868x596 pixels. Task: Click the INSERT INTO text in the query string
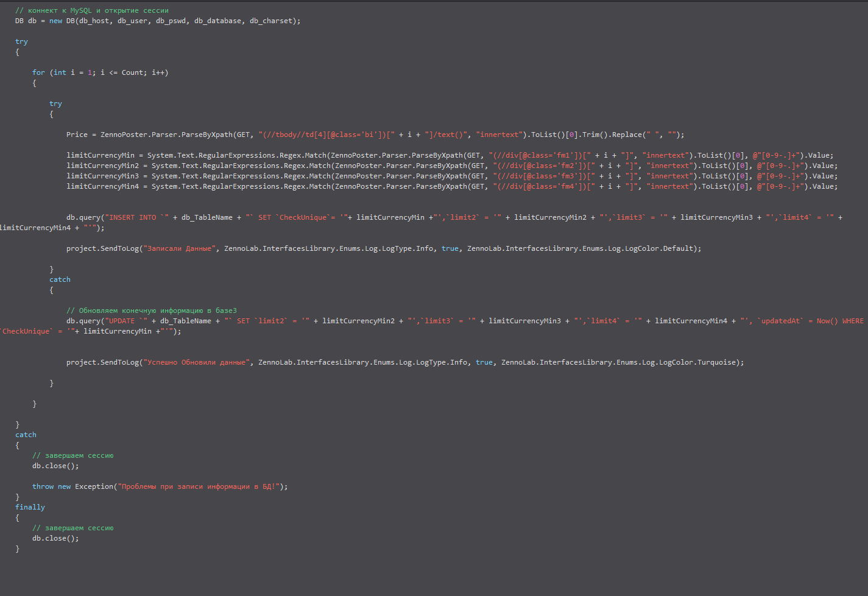pyautogui.click(x=130, y=217)
